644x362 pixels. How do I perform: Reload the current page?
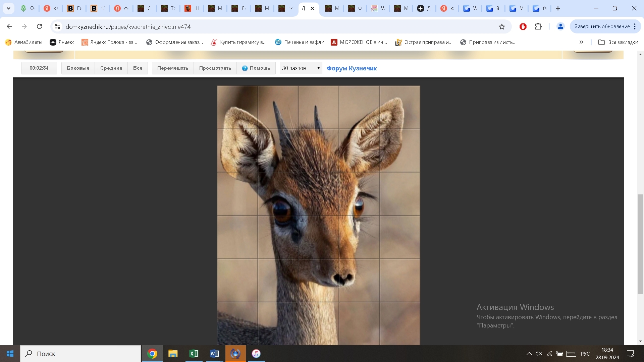[39, 26]
